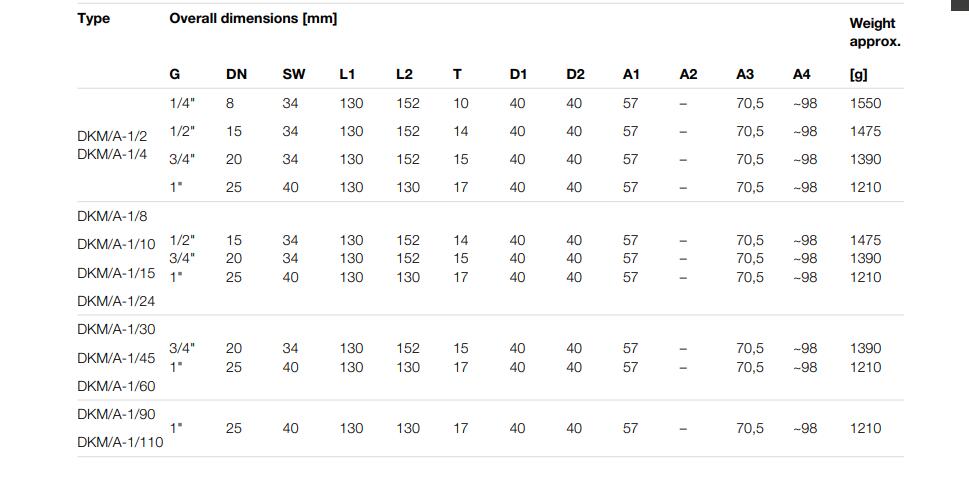The image size is (969, 497).
Task: Click the "Overall dimensions [mm]" heading
Action: point(253,18)
